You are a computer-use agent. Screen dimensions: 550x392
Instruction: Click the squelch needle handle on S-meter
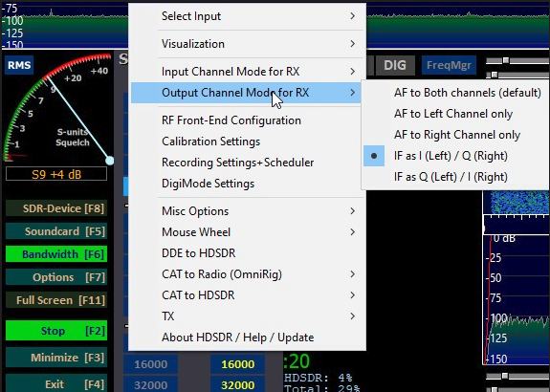coord(109,161)
